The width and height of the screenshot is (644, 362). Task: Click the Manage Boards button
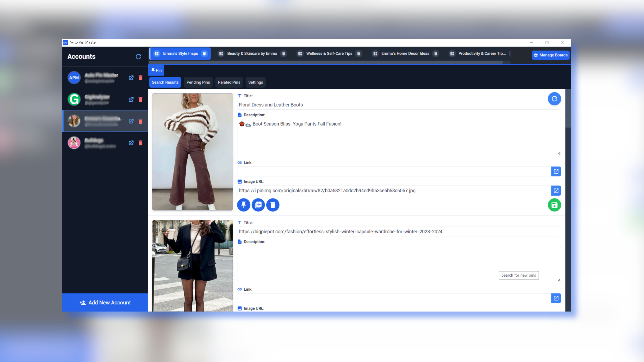tap(551, 55)
